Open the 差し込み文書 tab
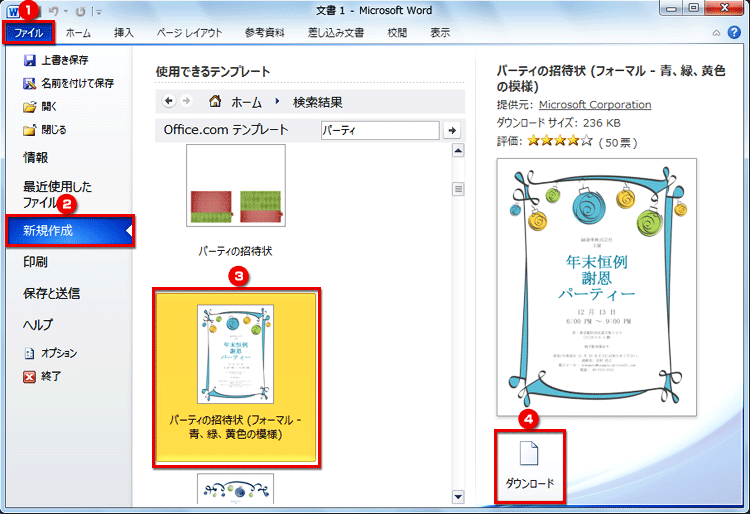The width and height of the screenshot is (750, 514). [x=336, y=33]
